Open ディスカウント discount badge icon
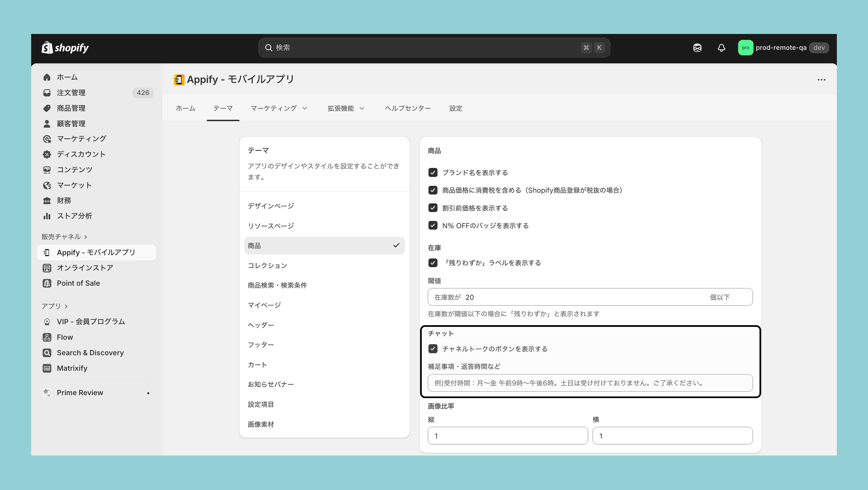 47,155
